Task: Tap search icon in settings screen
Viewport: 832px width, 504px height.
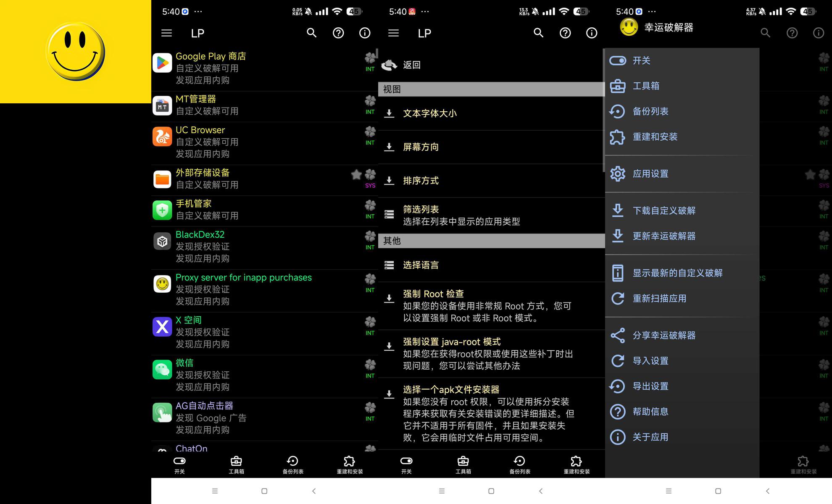Action: pyautogui.click(x=538, y=33)
